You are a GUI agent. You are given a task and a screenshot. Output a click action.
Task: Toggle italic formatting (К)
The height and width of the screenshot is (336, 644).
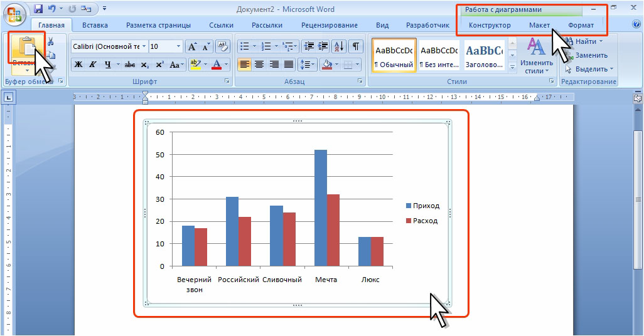[93, 65]
